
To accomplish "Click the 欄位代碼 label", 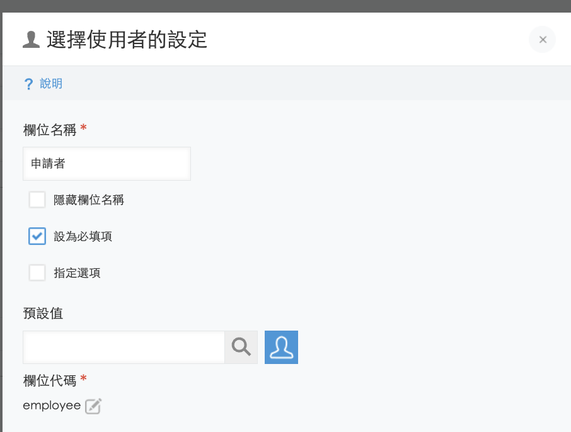I will click(50, 381).
